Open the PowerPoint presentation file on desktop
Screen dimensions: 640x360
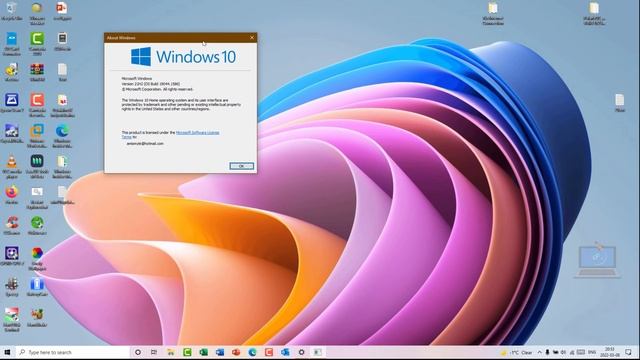[x=62, y=11]
